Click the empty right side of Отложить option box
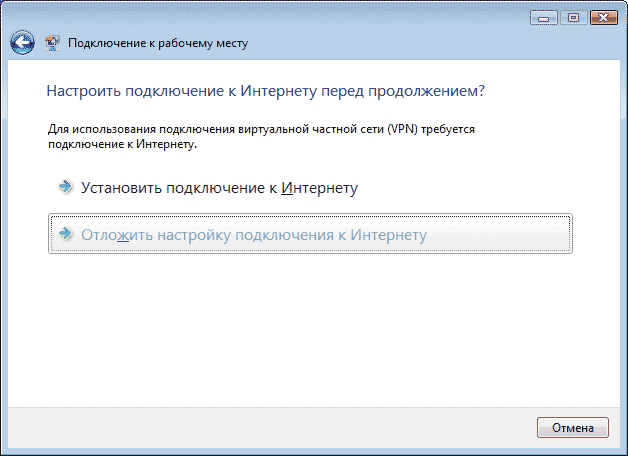Image resolution: width=628 pixels, height=456 pixels. click(510, 234)
